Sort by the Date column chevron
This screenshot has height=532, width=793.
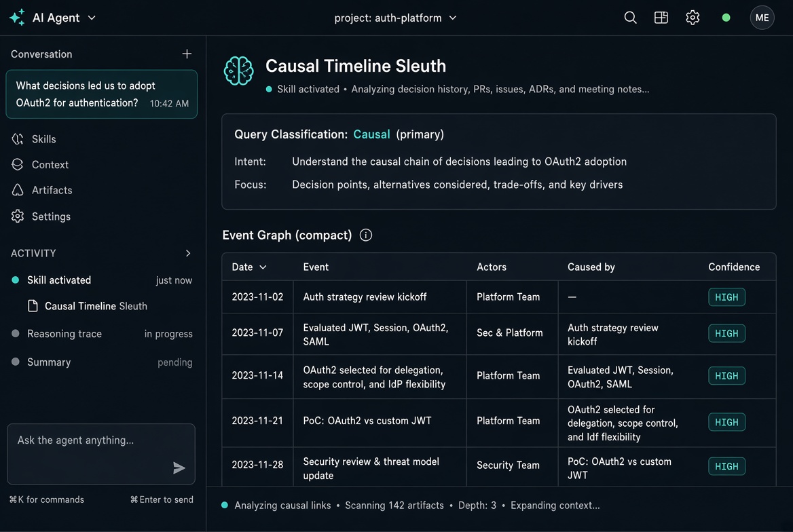[x=263, y=267]
